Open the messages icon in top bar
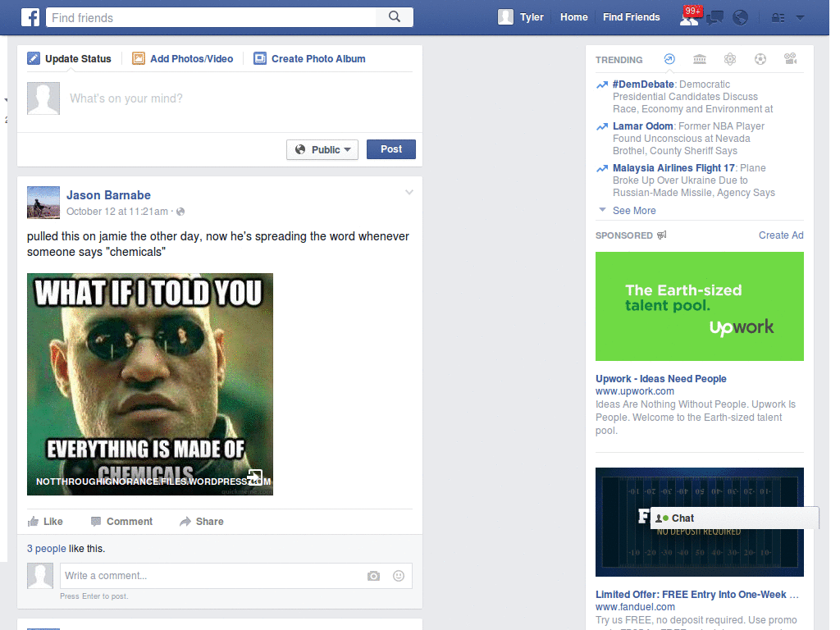This screenshot has height=630, width=840. coord(714,18)
